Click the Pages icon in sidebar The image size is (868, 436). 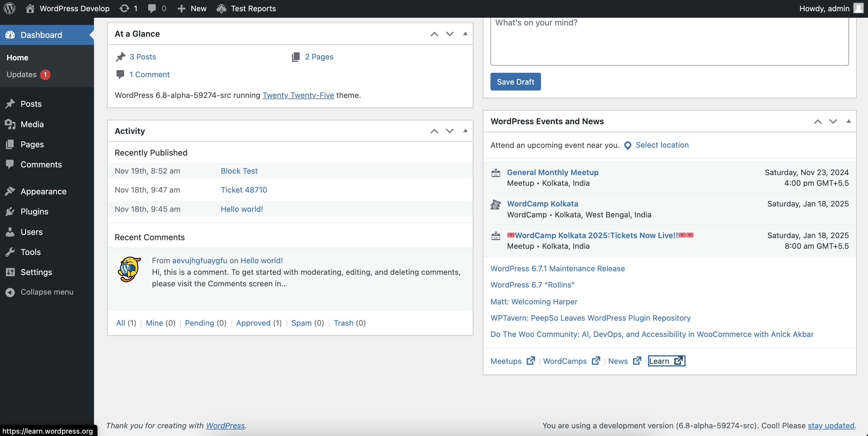click(10, 144)
